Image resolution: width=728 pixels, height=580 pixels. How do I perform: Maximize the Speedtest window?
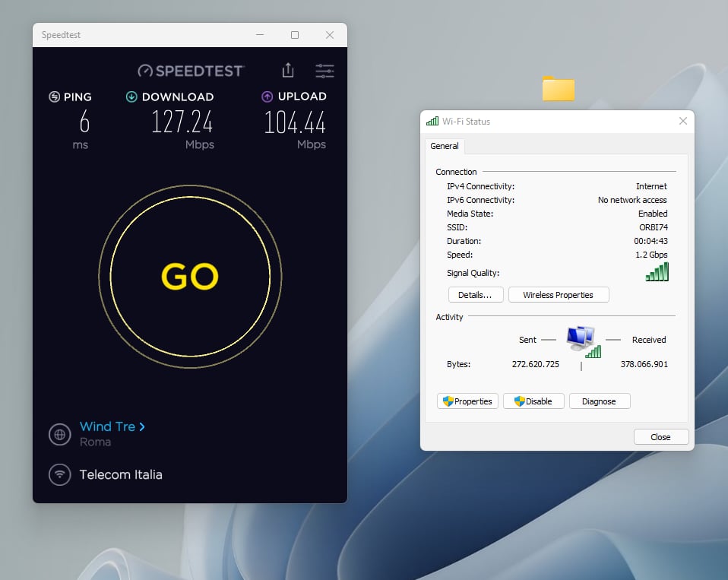tap(295, 35)
